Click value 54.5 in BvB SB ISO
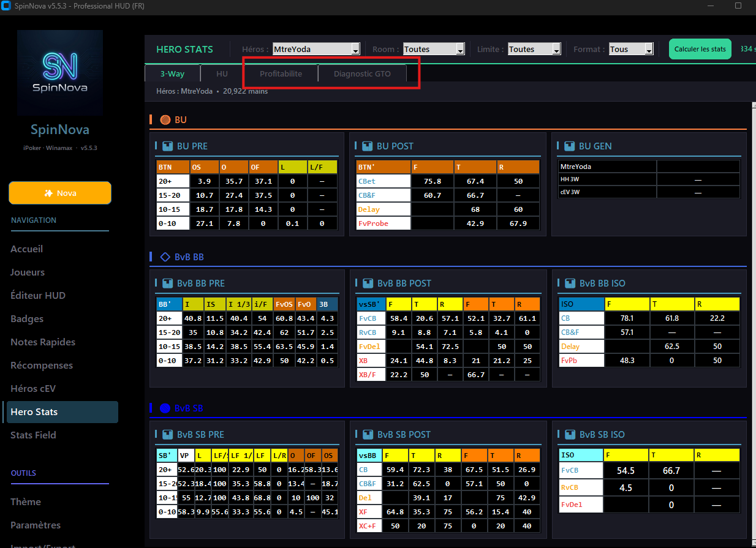The width and height of the screenshot is (756, 548). click(626, 471)
